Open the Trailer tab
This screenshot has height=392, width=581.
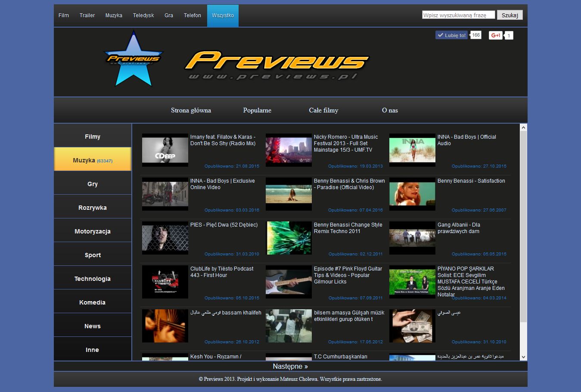87,16
